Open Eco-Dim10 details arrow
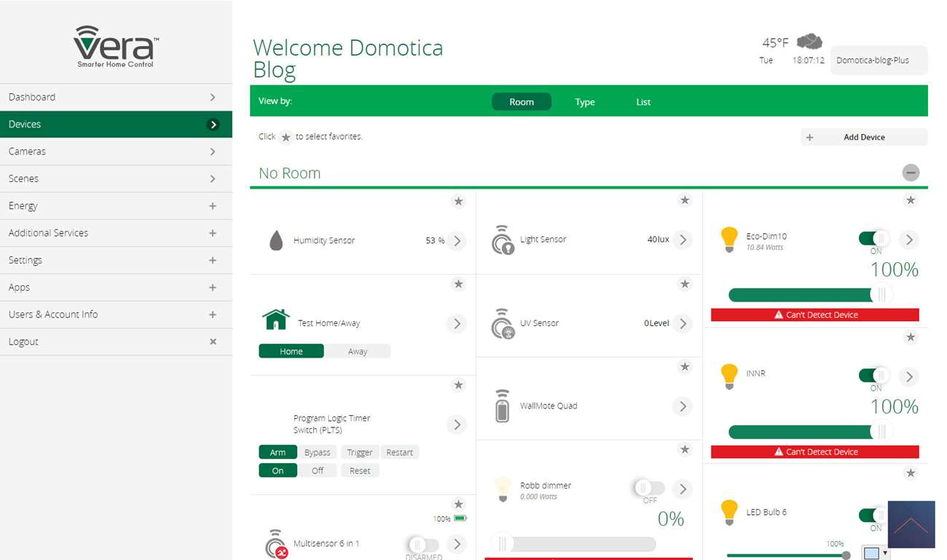 [x=908, y=240]
